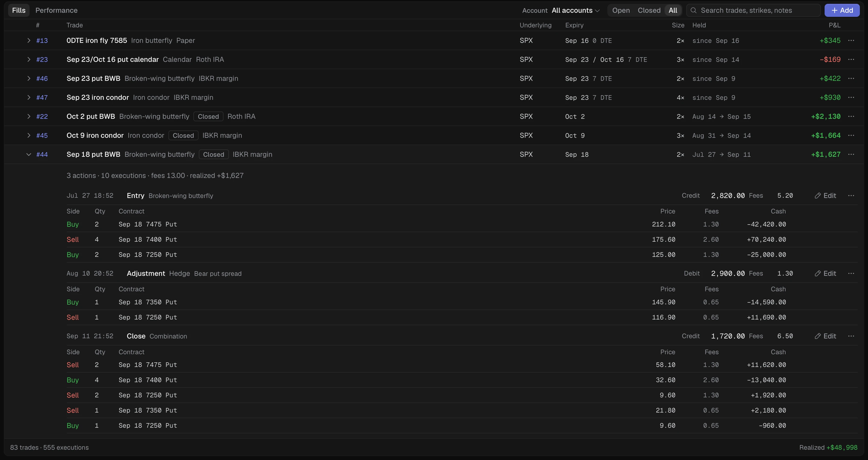The width and height of the screenshot is (868, 460).
Task: Expand trade #45 Oct 9 iron condor
Action: pos(29,135)
